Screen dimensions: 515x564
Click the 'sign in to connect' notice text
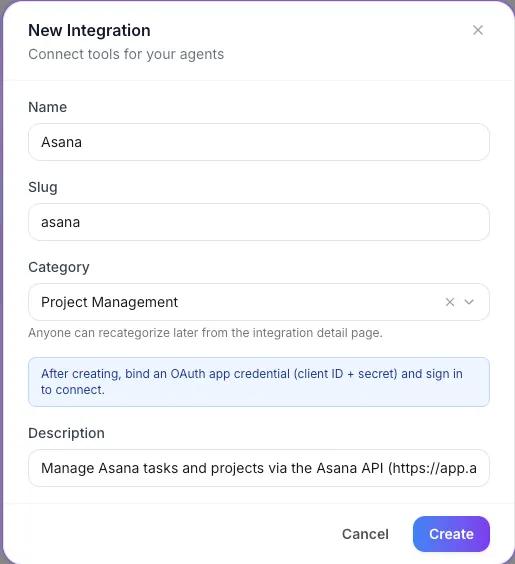tap(251, 382)
